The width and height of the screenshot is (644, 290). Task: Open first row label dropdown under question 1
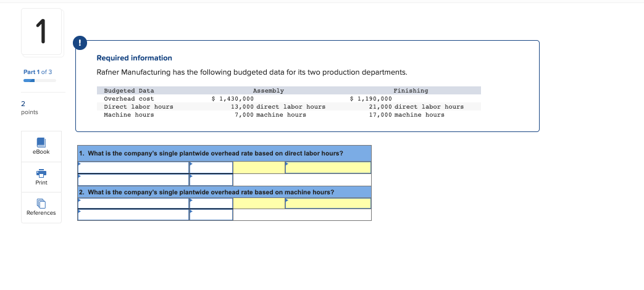click(x=133, y=167)
